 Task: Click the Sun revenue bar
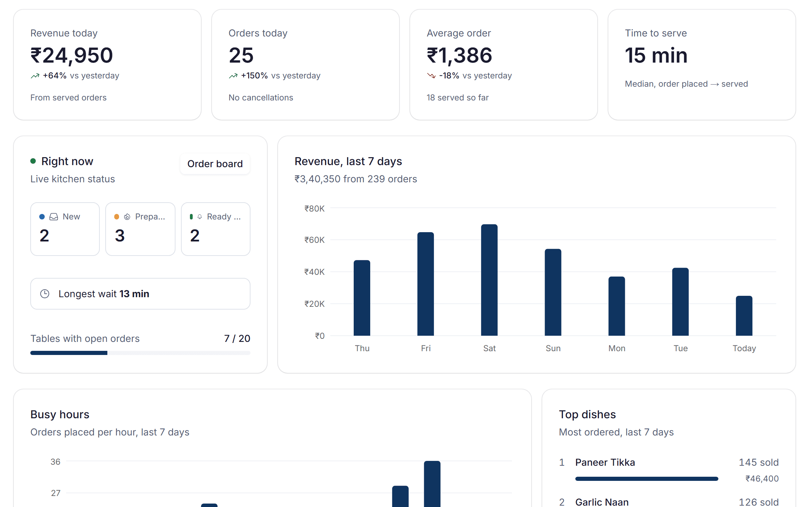point(553,292)
